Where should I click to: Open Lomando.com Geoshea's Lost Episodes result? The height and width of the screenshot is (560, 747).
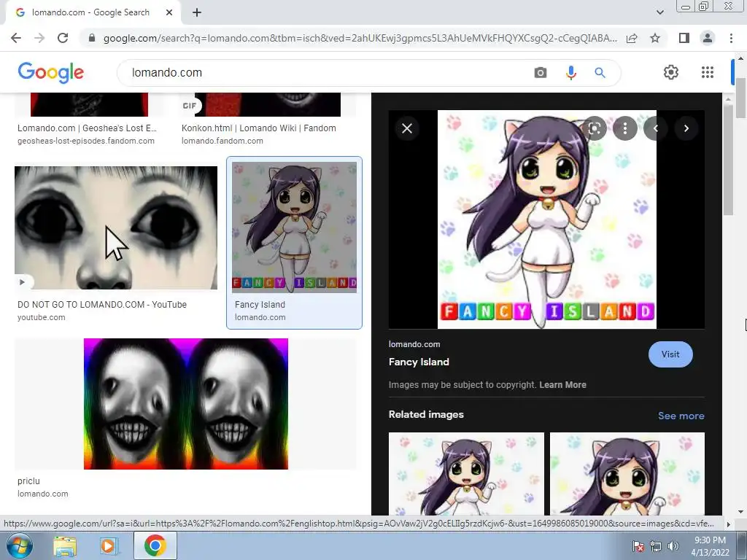[x=88, y=128]
